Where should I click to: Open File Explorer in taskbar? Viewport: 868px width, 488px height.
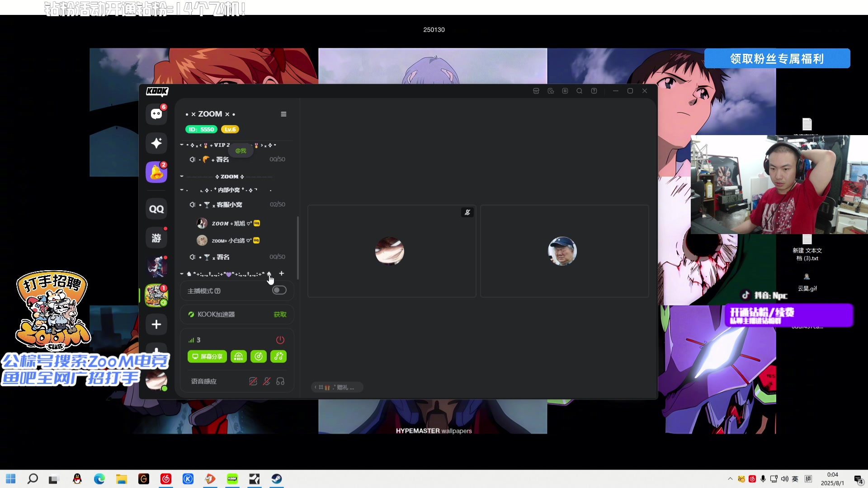(x=122, y=479)
